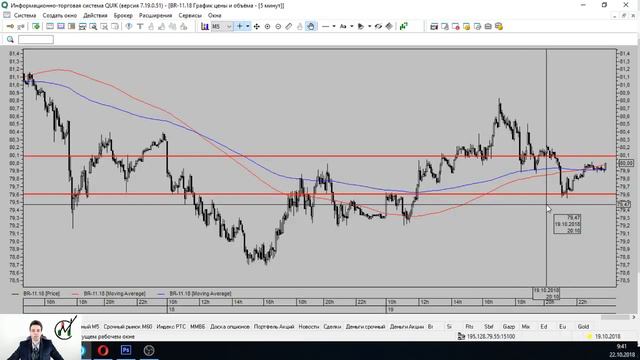Click red BR-11.18 Moving Average legend
640x360 pixels.
point(114,293)
